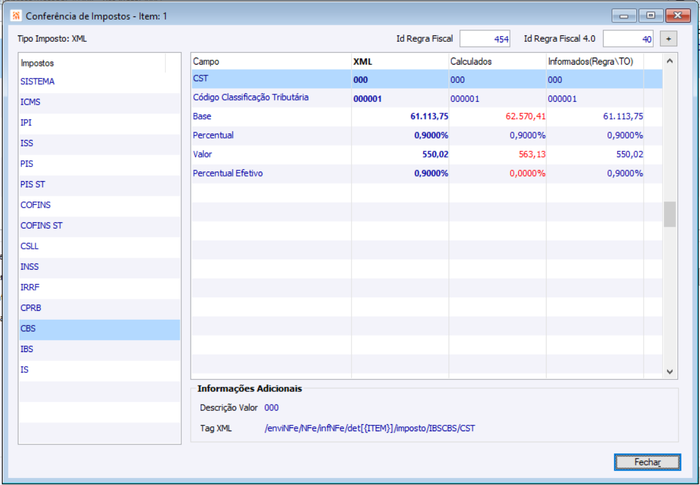Viewport: 700px width, 485px height.
Task: Minimize the Conferência de Impostos window
Action: (624, 16)
